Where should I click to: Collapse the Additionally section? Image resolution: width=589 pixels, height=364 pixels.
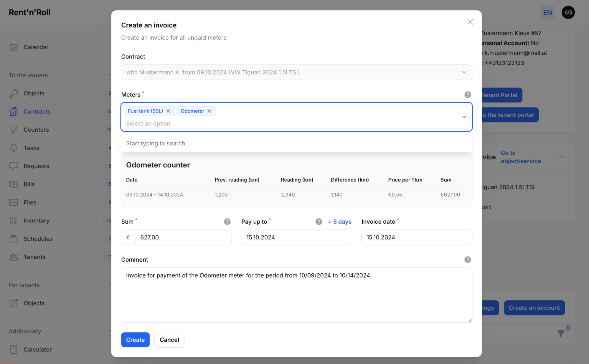pyautogui.click(x=110, y=331)
